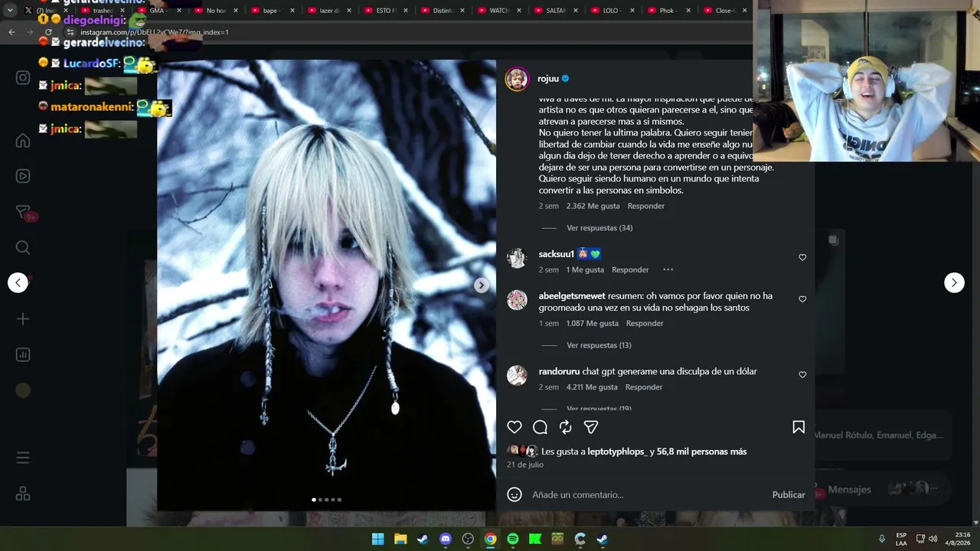Viewport: 980px width, 551px height.
Task: Reply to randoruru's comment
Action: (644, 387)
